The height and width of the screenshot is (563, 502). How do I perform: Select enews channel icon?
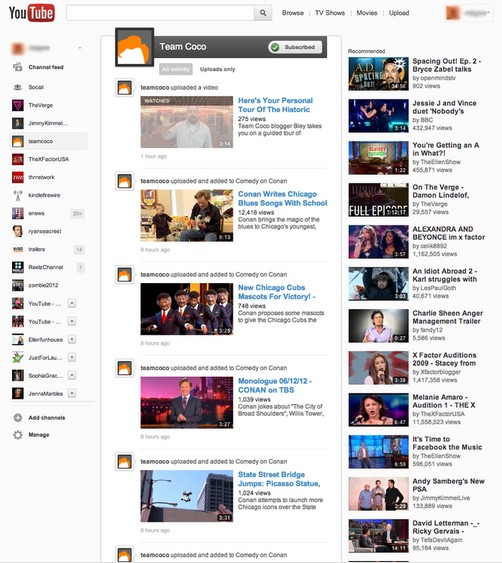18,213
